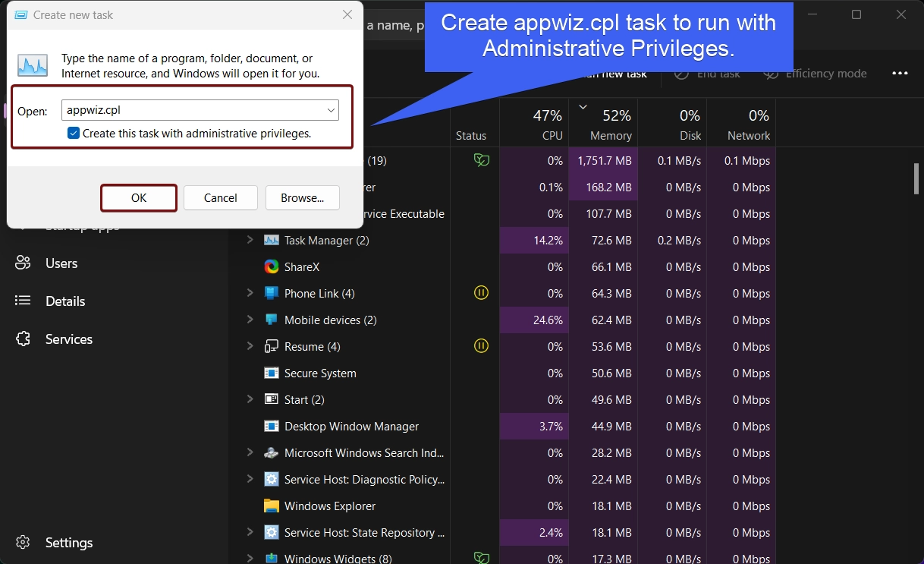The height and width of the screenshot is (564, 924).
Task: Click the Task Manager process icon
Action: (x=272, y=240)
